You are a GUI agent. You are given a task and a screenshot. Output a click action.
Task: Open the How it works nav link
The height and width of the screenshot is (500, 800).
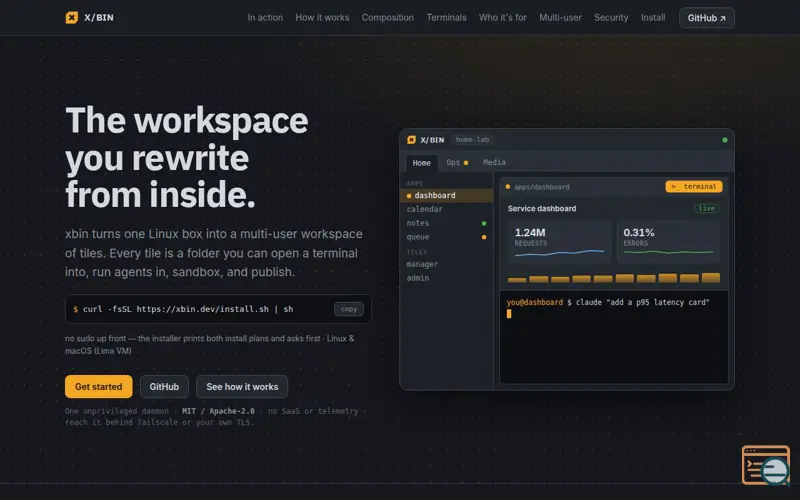(322, 18)
